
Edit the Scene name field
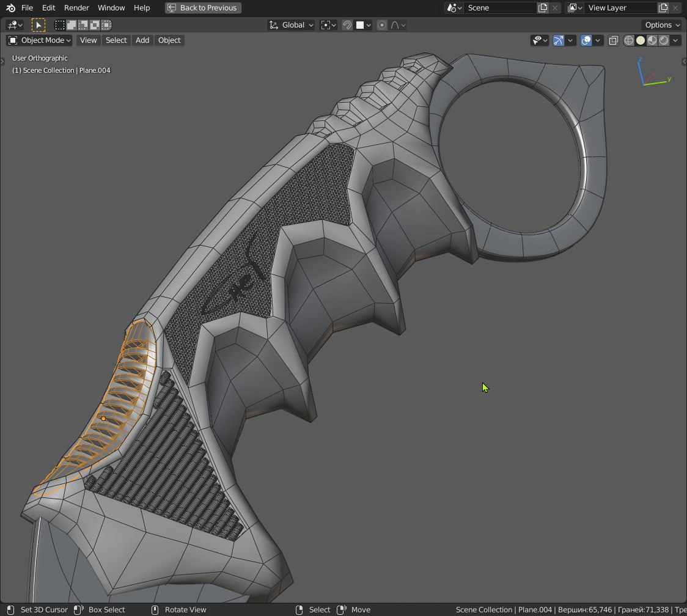pyautogui.click(x=501, y=8)
